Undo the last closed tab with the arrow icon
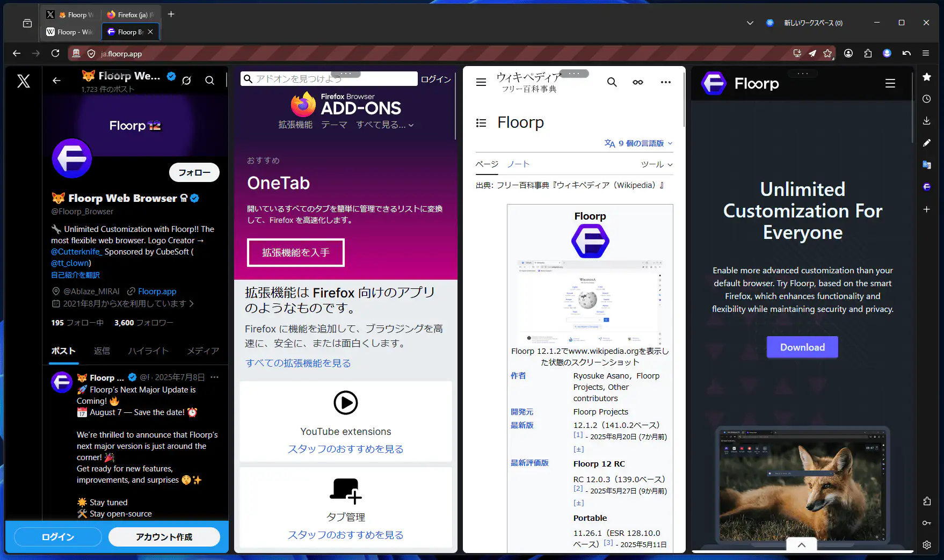944x560 pixels. (x=906, y=53)
